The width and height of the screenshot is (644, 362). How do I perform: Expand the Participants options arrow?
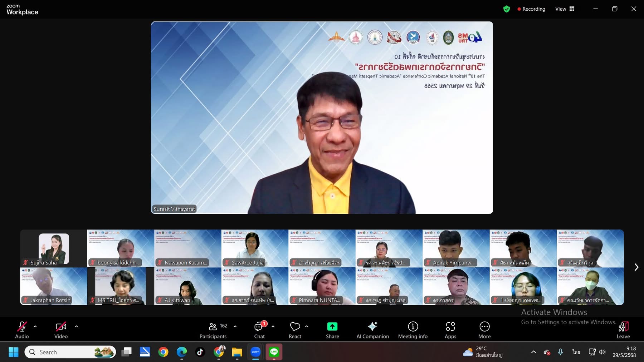tap(235, 326)
